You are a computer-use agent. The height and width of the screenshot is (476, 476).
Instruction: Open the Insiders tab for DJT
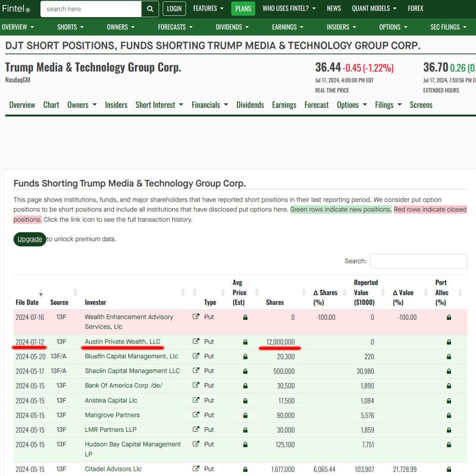click(116, 105)
